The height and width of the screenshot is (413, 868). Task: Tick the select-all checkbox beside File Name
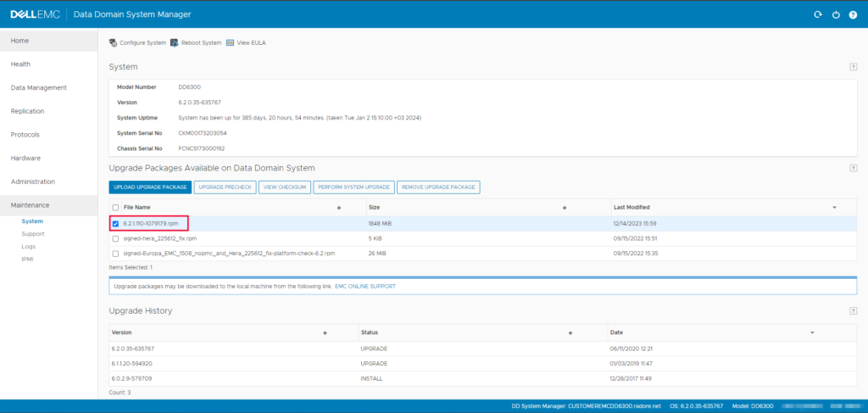tap(115, 207)
